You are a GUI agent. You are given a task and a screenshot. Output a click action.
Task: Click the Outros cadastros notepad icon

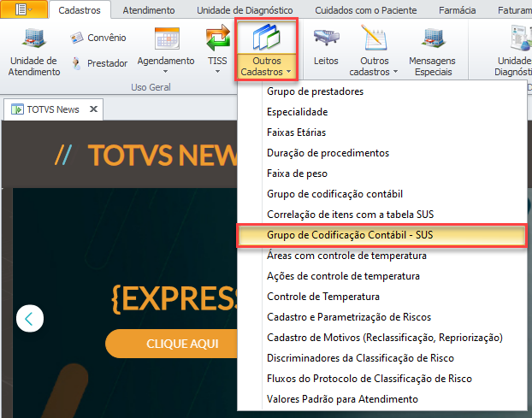(375, 38)
